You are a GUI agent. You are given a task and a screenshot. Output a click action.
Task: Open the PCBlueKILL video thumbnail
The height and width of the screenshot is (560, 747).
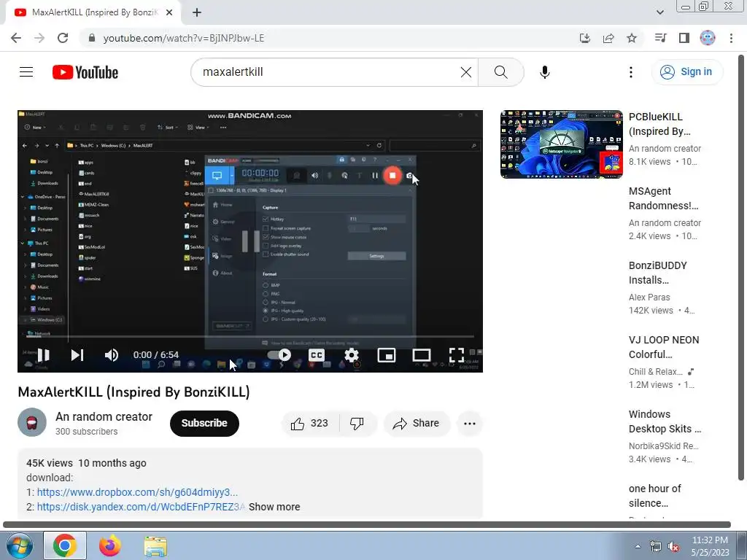tap(561, 144)
